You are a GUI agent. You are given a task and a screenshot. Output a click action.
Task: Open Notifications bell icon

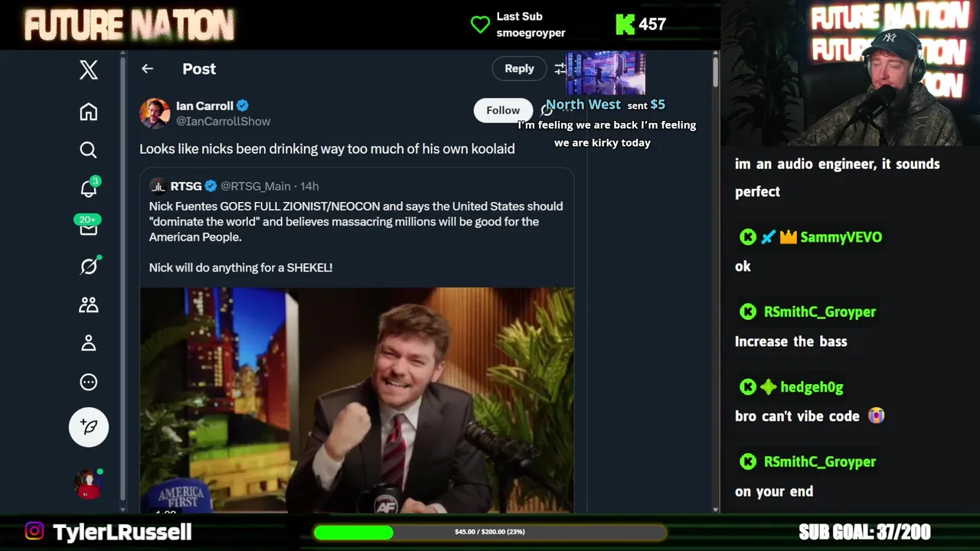[x=89, y=188]
